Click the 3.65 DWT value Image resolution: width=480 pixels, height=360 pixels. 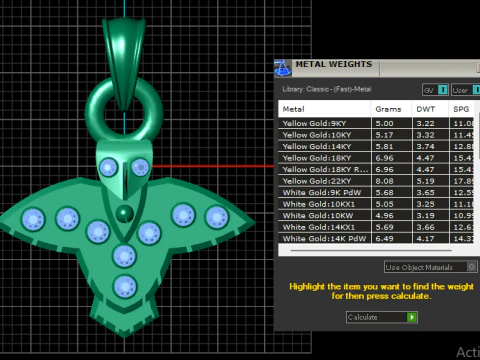tap(425, 192)
